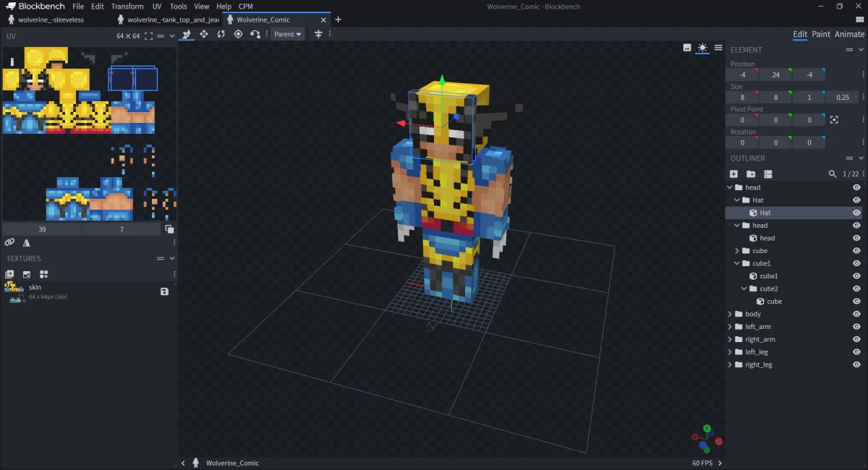Save the skin texture
Image resolution: width=868 pixels, height=470 pixels.
click(164, 291)
